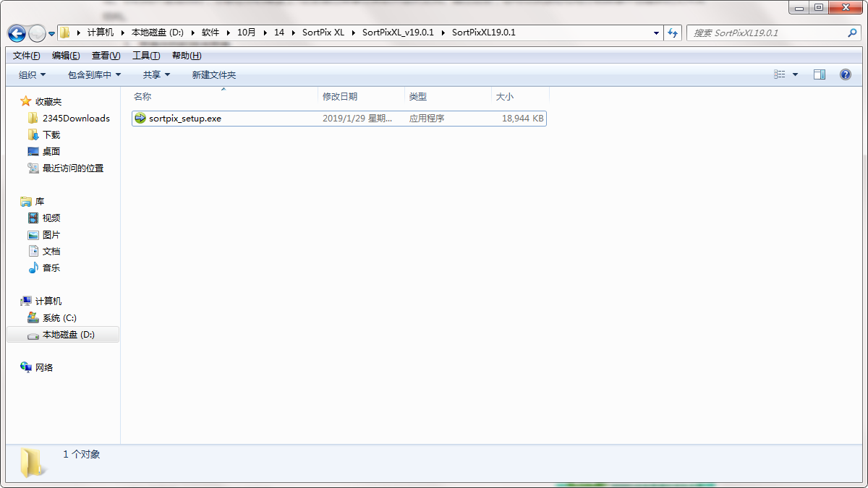The image size is (868, 488).
Task: Click the 库 libraries icon
Action: click(26, 201)
